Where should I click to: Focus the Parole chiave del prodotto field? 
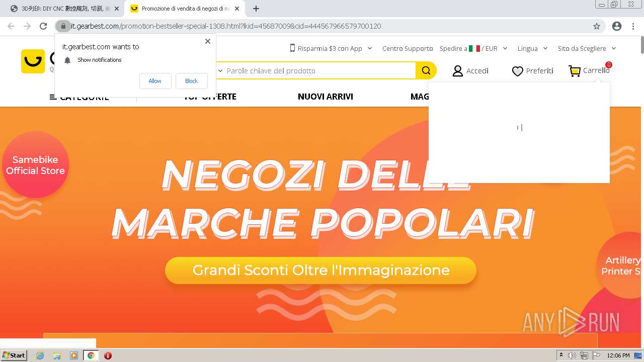coord(320,71)
